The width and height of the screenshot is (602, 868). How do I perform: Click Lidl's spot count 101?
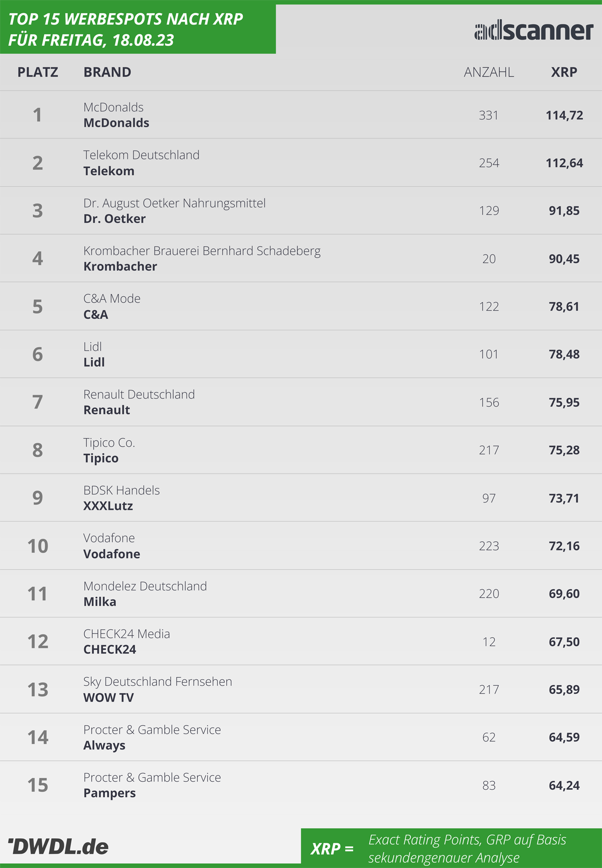[x=489, y=354]
